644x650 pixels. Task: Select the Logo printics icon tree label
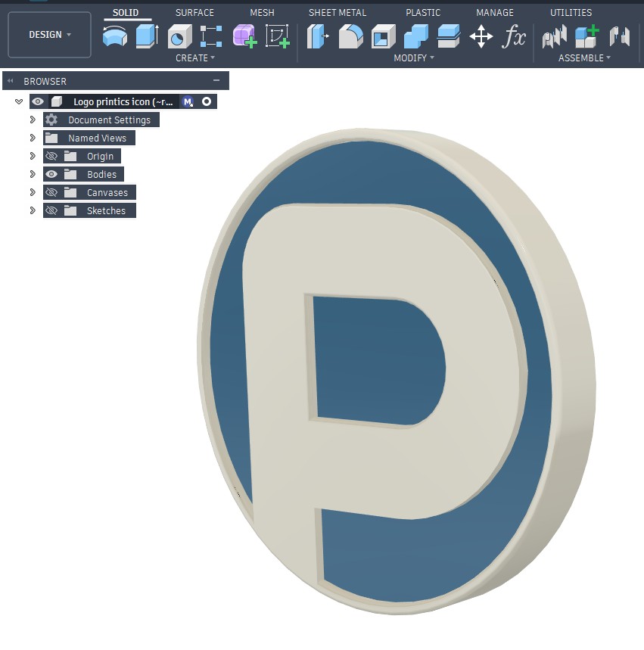(123, 102)
